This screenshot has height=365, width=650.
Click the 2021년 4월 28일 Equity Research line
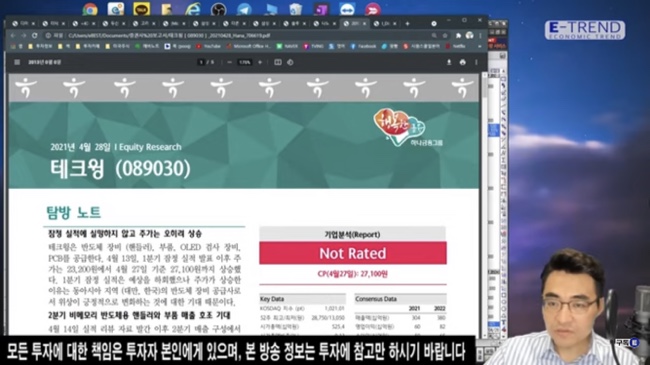click(116, 147)
